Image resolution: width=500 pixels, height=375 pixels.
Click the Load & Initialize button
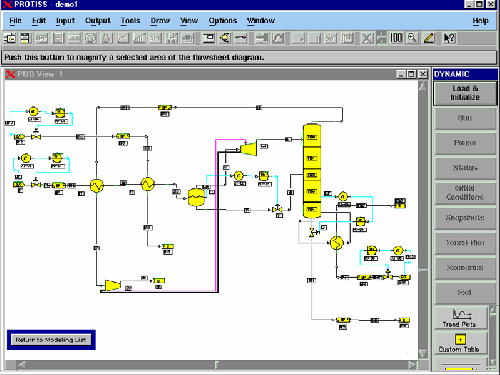point(465,93)
